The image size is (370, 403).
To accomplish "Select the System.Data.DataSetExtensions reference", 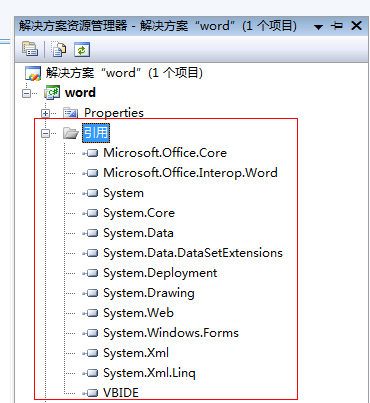I will [193, 253].
